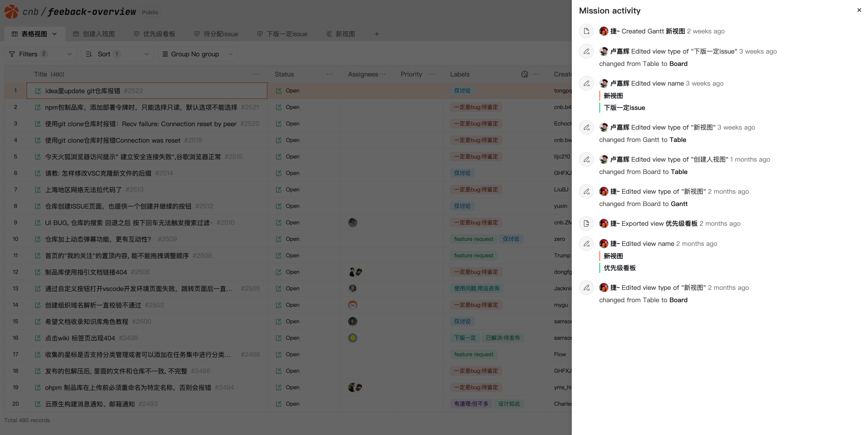Open Status column options ellipsis
868x435 pixels.
(329, 74)
